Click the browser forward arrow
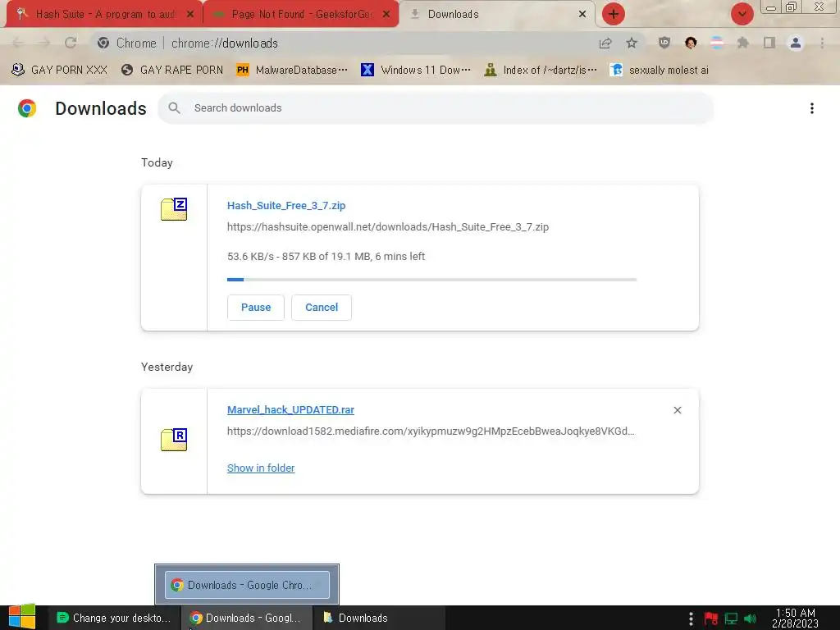The width and height of the screenshot is (840, 630). click(44, 43)
